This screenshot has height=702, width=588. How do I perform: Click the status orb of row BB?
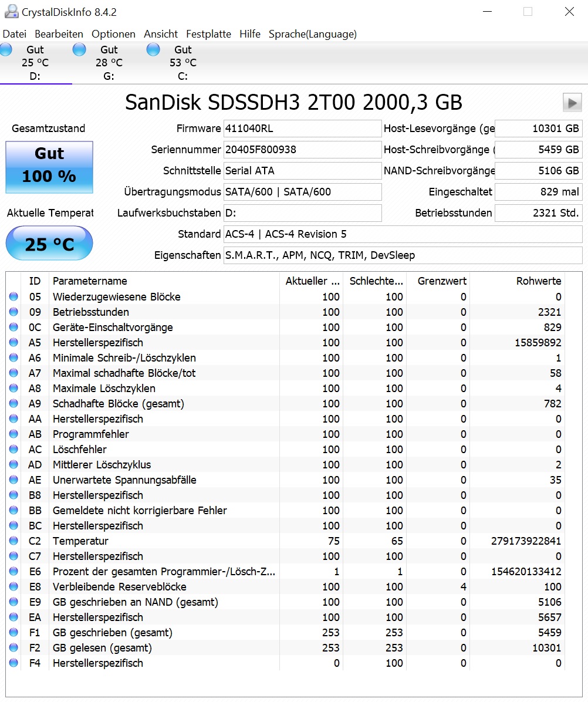14,510
